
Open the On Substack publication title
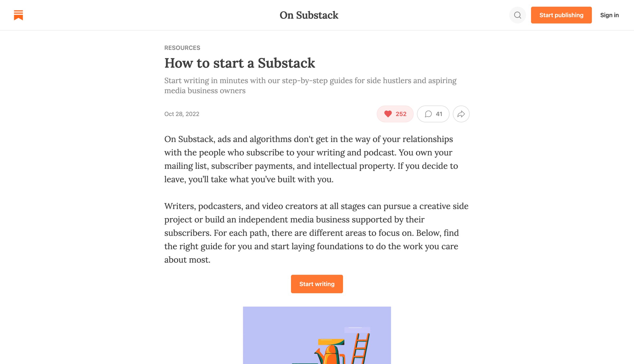pos(309,15)
